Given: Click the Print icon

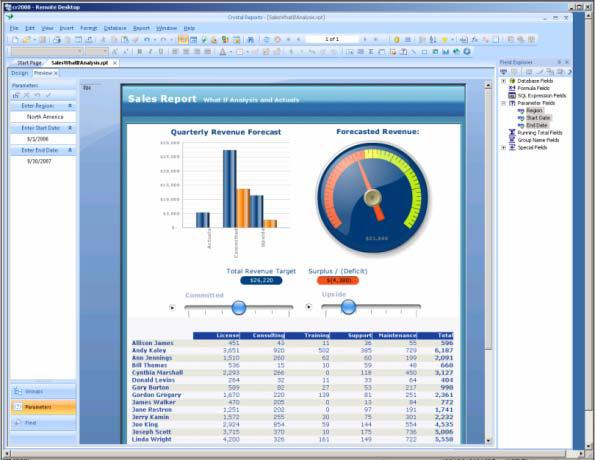Looking at the screenshot, I should click(57, 39).
